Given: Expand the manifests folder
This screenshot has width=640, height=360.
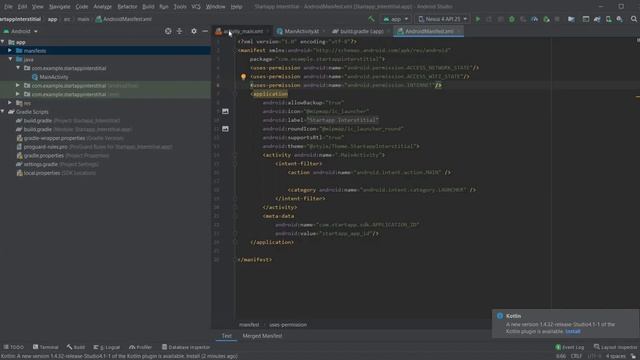Looking at the screenshot, I should coord(10,51).
